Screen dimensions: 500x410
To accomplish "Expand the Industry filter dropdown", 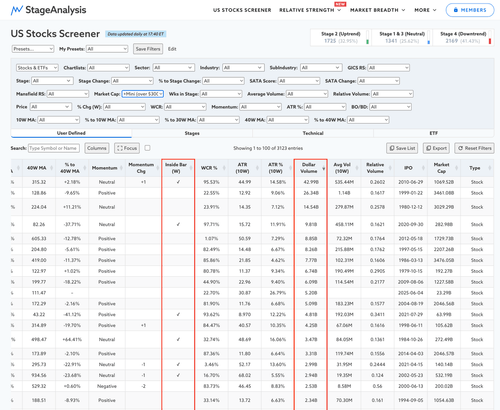I will pyautogui.click(x=243, y=68).
